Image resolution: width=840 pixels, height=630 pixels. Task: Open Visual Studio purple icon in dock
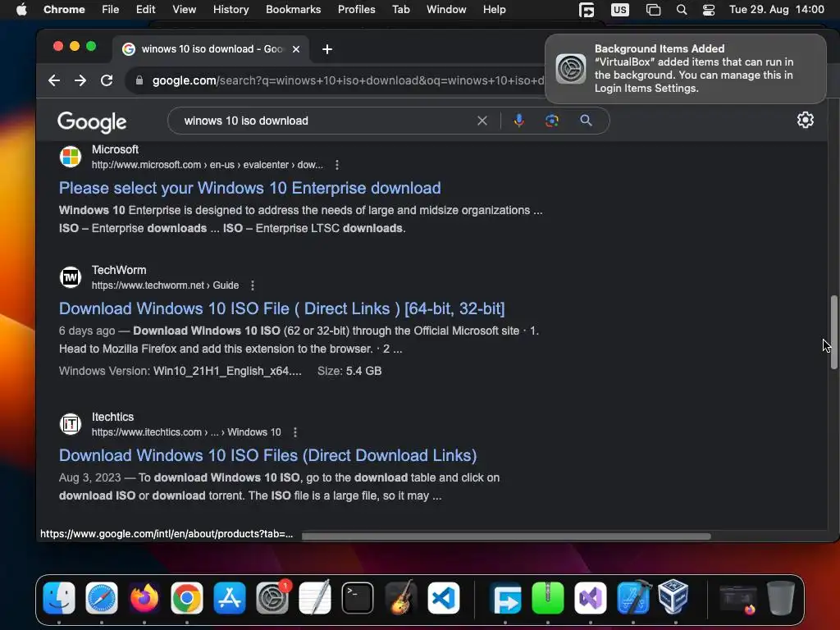pyautogui.click(x=591, y=598)
